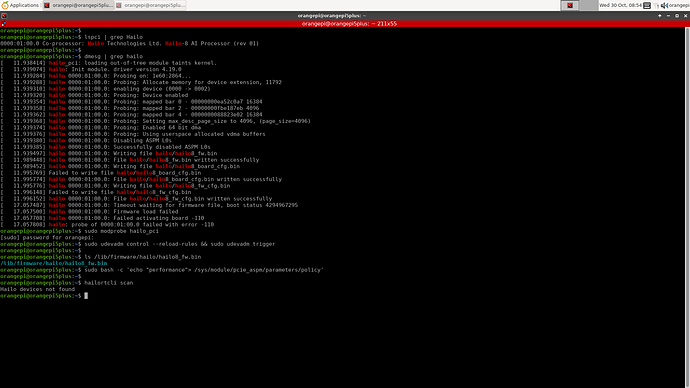Click 'hailo8_fw.bin written successfully' line
The image size is (690, 388).
click(130, 160)
